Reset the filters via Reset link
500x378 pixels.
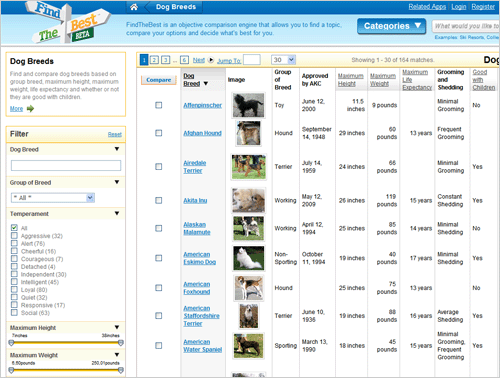coord(115,134)
